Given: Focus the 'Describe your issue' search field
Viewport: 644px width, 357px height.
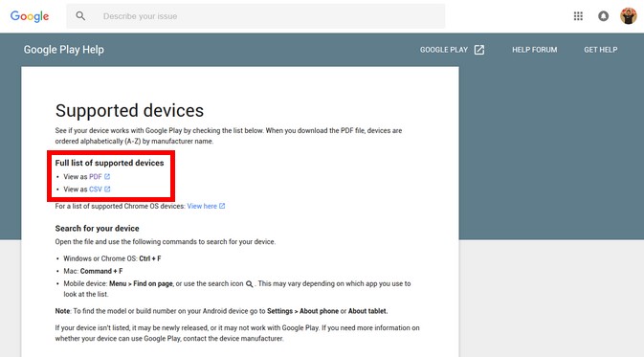Looking at the screenshot, I should pyautogui.click(x=255, y=16).
